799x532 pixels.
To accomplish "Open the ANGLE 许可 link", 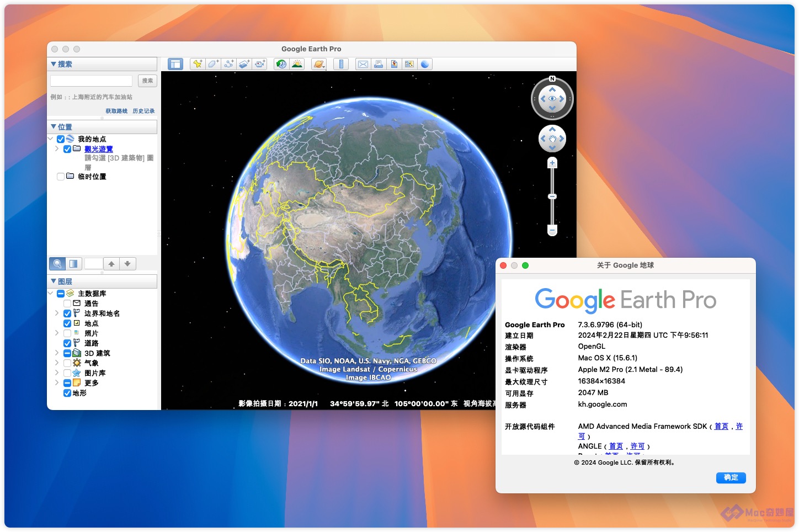I will click(x=637, y=446).
